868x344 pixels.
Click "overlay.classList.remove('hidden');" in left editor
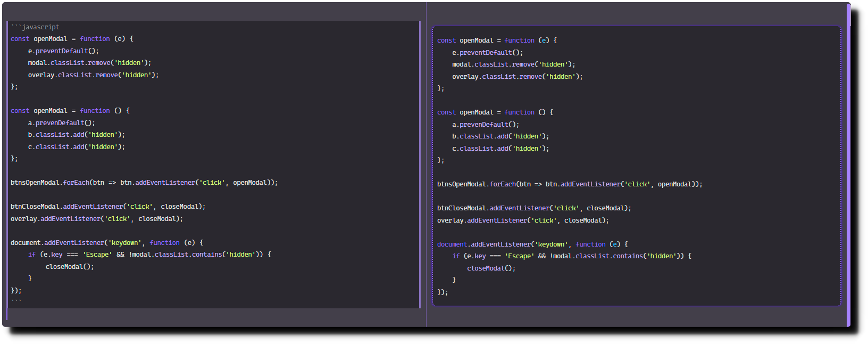pos(94,75)
